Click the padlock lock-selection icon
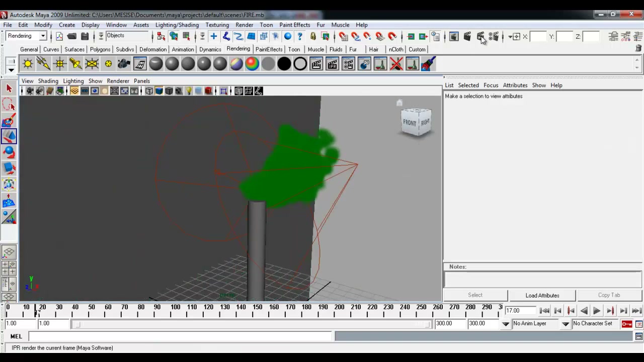This screenshot has height=362, width=644. tap(313, 36)
